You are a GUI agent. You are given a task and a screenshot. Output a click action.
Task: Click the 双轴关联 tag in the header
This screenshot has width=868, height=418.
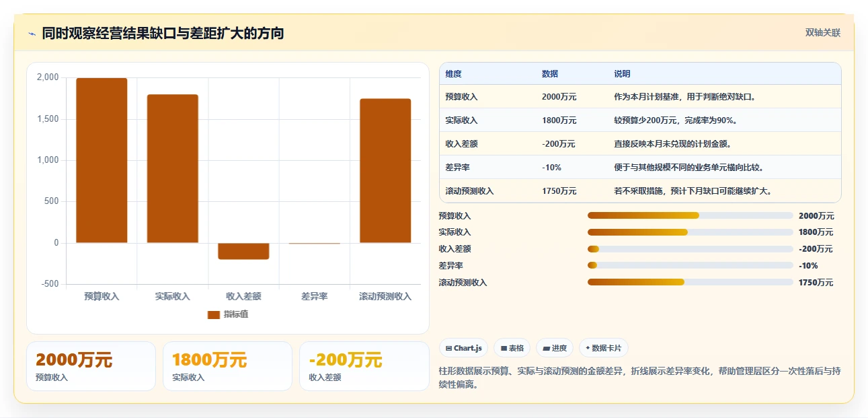823,32
